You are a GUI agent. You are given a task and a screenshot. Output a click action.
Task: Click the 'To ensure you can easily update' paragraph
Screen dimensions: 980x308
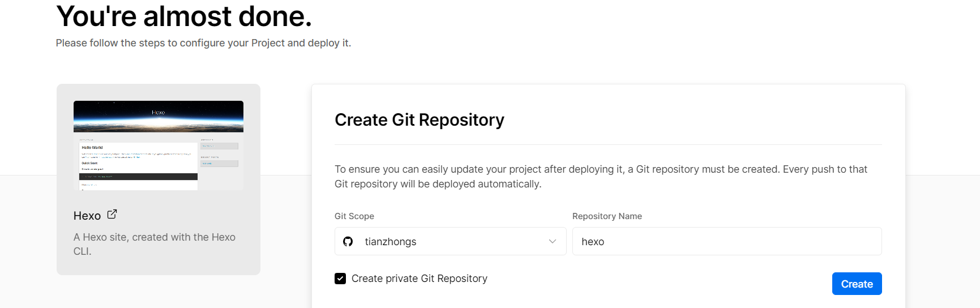tap(600, 177)
